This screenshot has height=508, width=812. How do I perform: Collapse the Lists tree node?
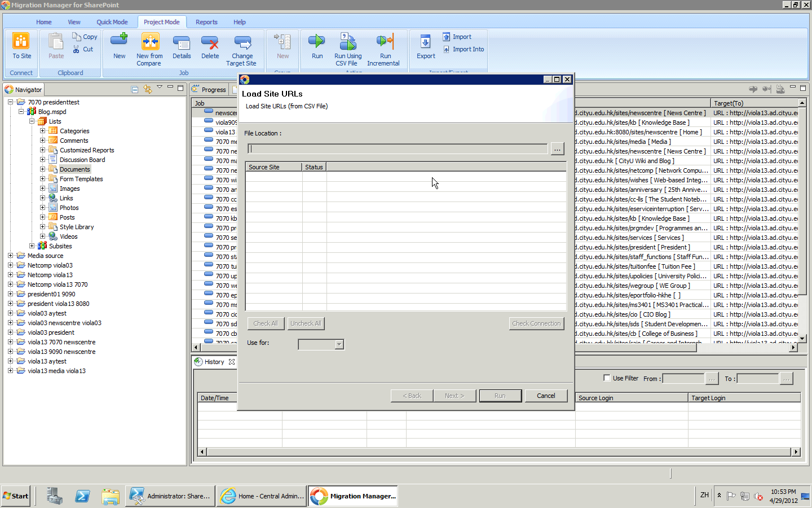[32, 121]
